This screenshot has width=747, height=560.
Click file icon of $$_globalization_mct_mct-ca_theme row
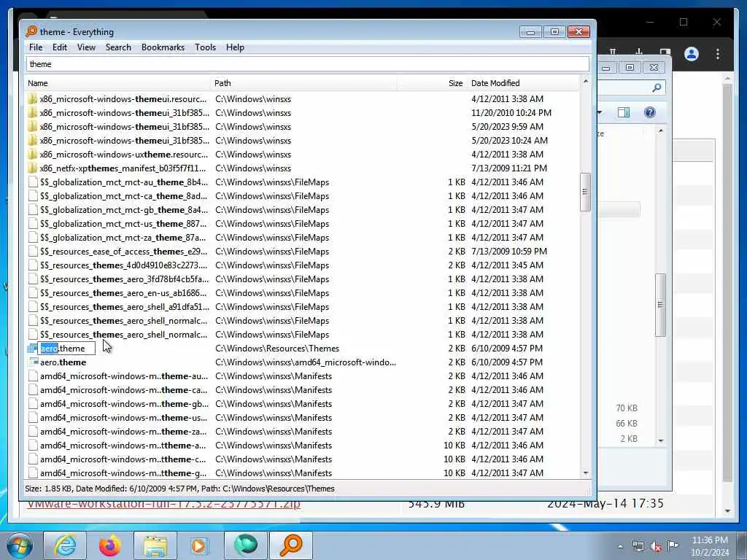(x=33, y=195)
